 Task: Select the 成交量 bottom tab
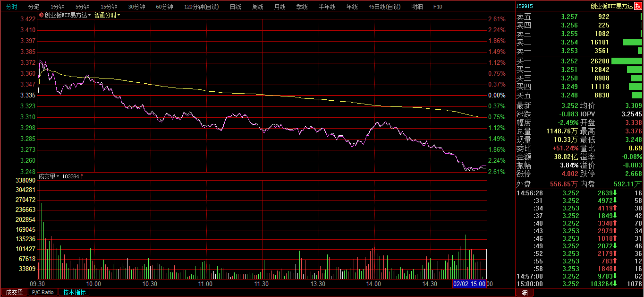(x=14, y=292)
